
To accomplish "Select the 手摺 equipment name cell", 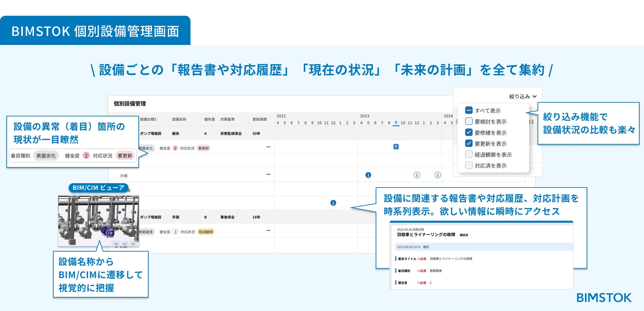I will (175, 217).
